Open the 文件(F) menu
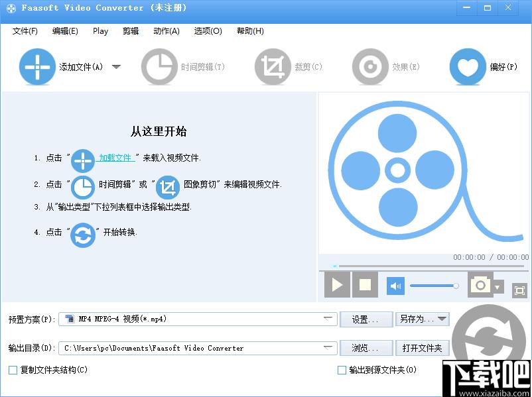532x397 pixels. 25,31
